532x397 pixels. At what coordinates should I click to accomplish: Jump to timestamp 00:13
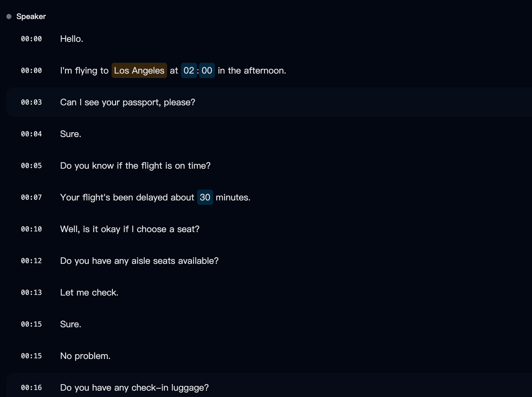coord(31,292)
